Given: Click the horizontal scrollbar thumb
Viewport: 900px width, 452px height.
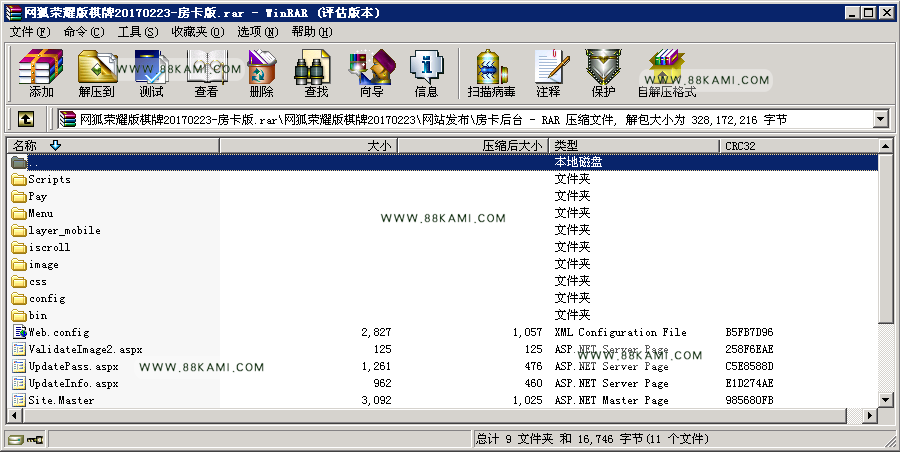Looking at the screenshot, I should click(434, 415).
